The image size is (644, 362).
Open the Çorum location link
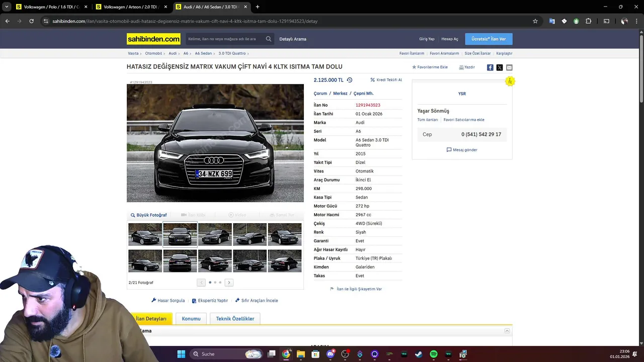[320, 94]
